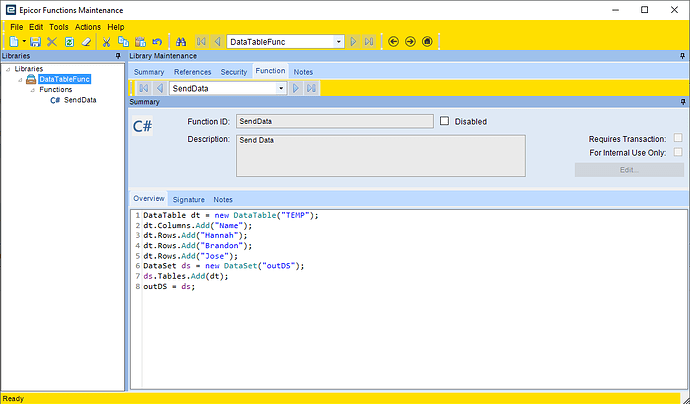Viewport: 690px width, 404px height.
Task: Open the New icon dropdown arrow
Action: pos(24,42)
